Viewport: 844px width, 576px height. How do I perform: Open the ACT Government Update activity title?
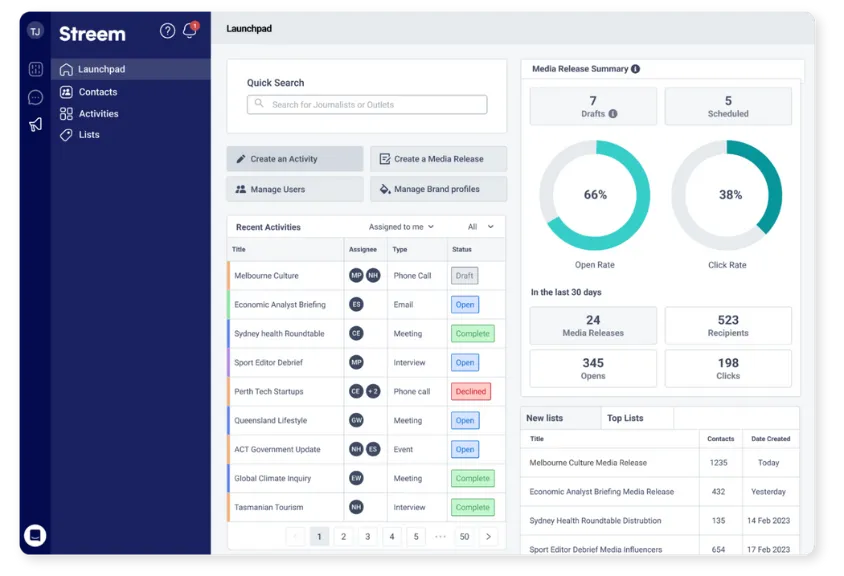pyautogui.click(x=277, y=449)
